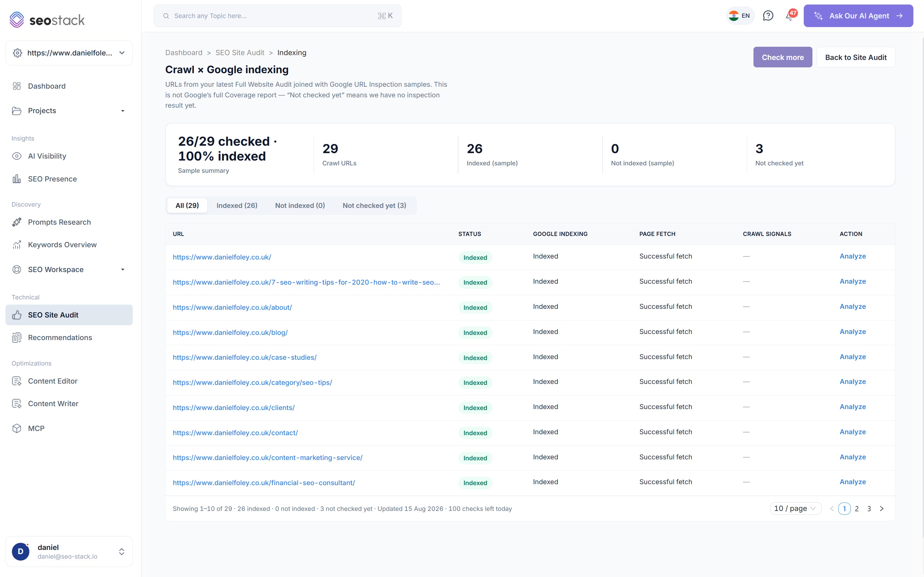Click the Content Writer icon
Viewport: 924px width, 577px height.
17,403
